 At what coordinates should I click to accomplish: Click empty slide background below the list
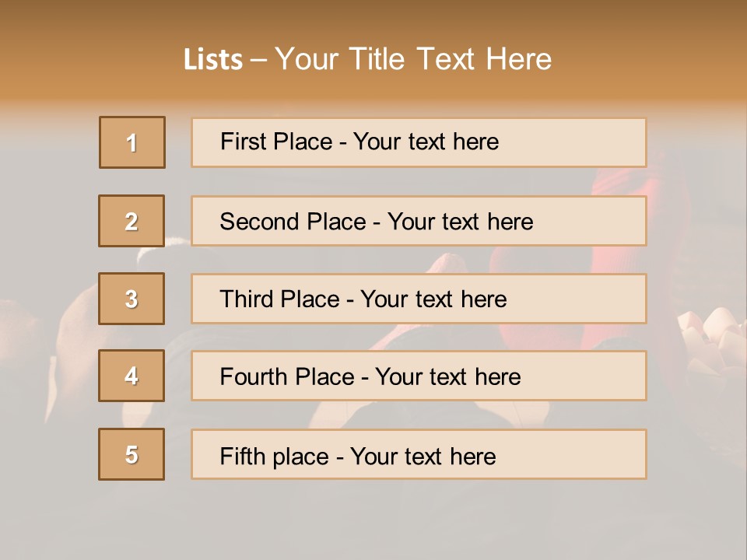[373, 521]
